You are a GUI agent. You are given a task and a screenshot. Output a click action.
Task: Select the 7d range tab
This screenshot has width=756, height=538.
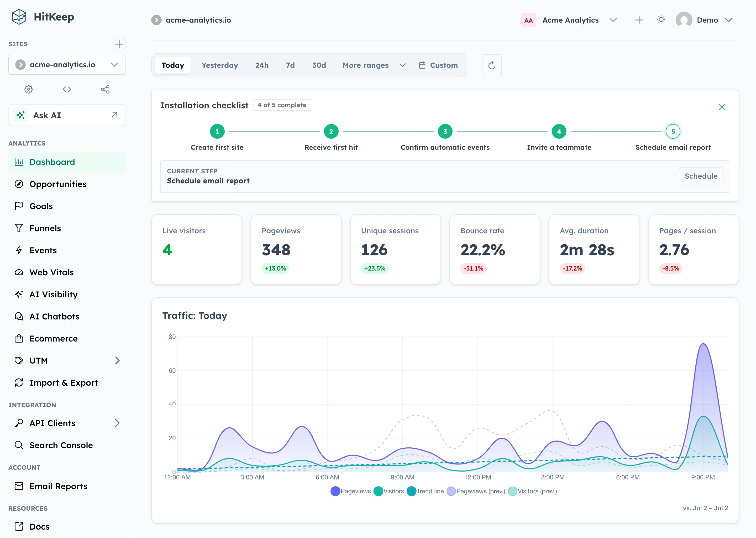pyautogui.click(x=290, y=65)
